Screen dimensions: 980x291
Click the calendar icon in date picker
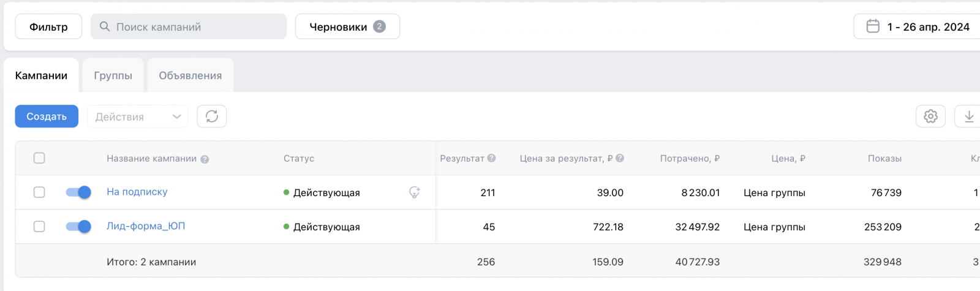(873, 26)
